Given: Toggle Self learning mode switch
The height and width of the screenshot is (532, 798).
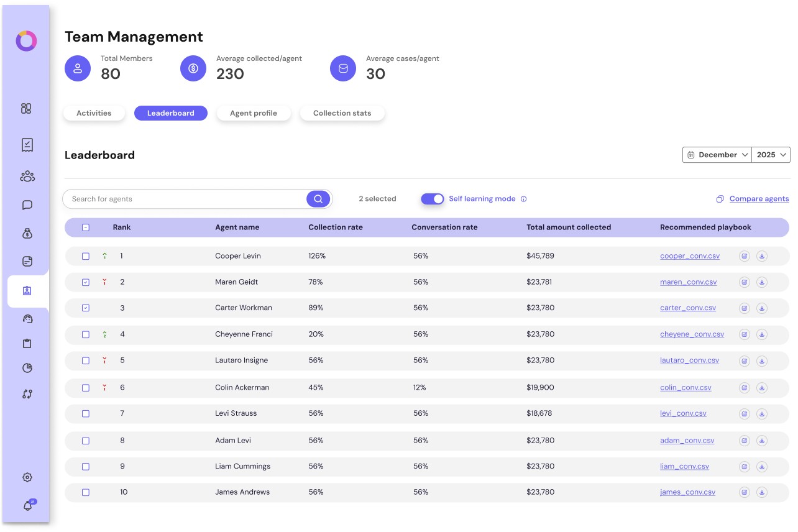Looking at the screenshot, I should point(433,199).
